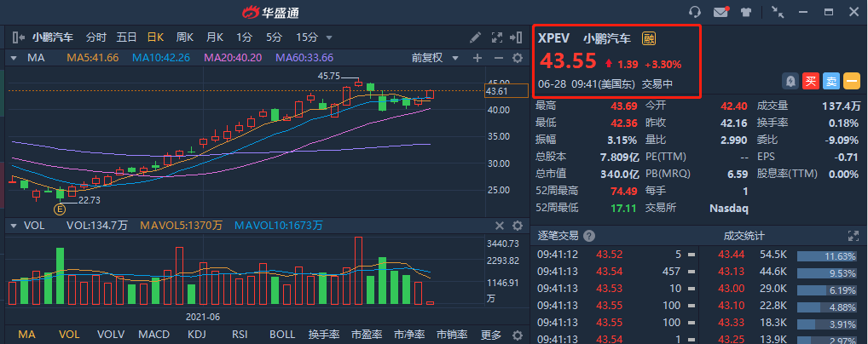Select trade row with volume 457
868x344 pixels.
(x=616, y=272)
